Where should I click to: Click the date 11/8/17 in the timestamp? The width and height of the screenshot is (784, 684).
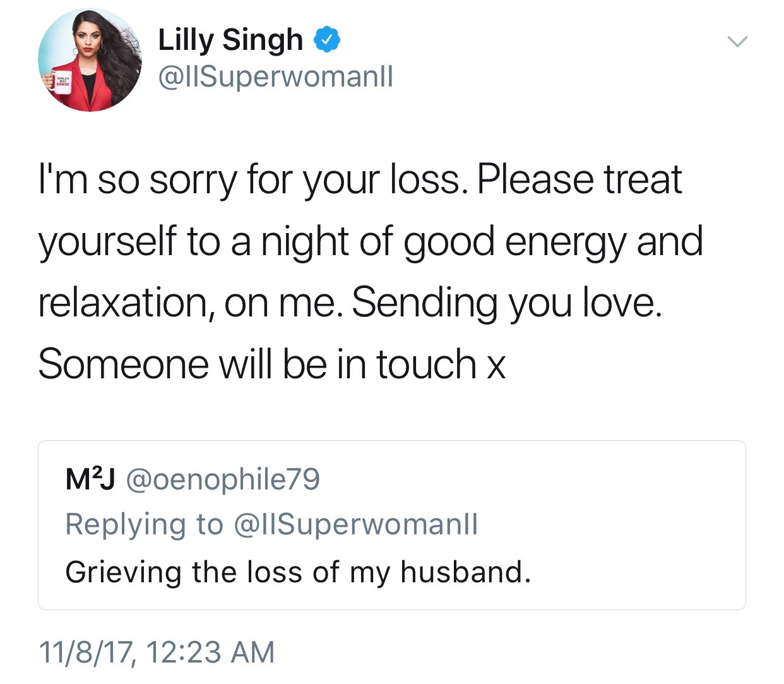coord(86,652)
